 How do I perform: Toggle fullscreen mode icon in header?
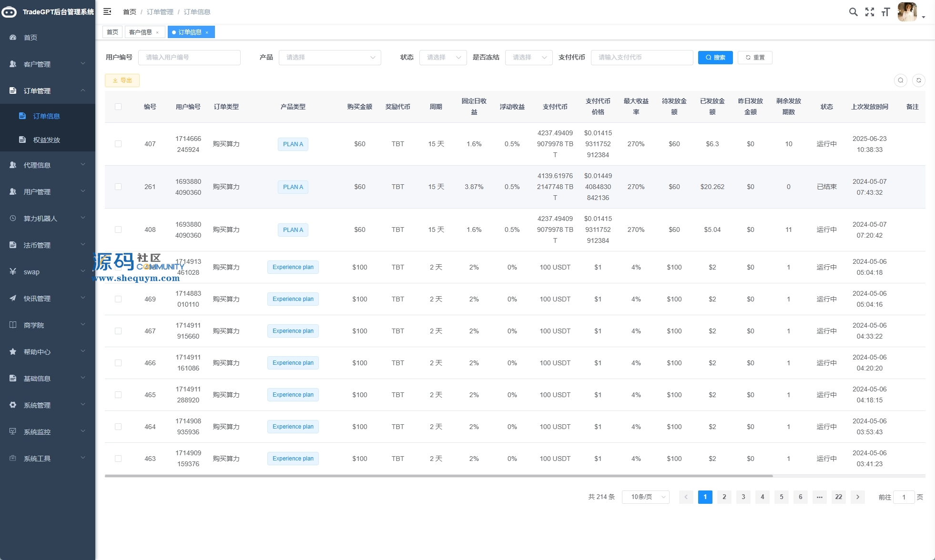[x=870, y=12]
